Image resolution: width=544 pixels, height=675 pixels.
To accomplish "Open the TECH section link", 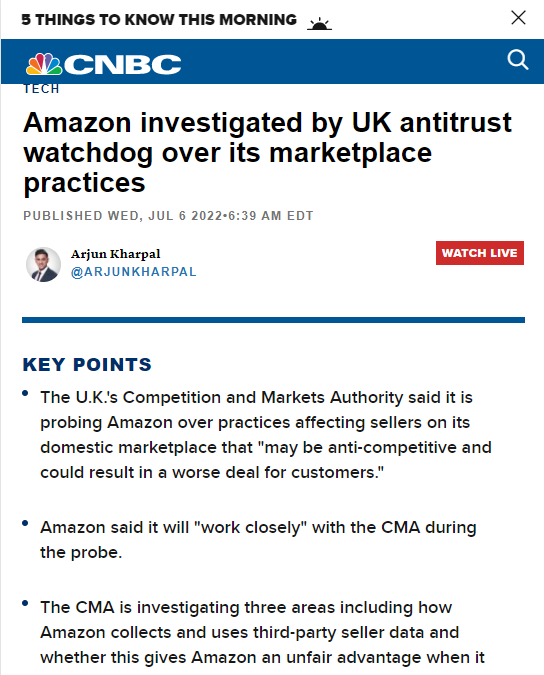I will click(41, 89).
